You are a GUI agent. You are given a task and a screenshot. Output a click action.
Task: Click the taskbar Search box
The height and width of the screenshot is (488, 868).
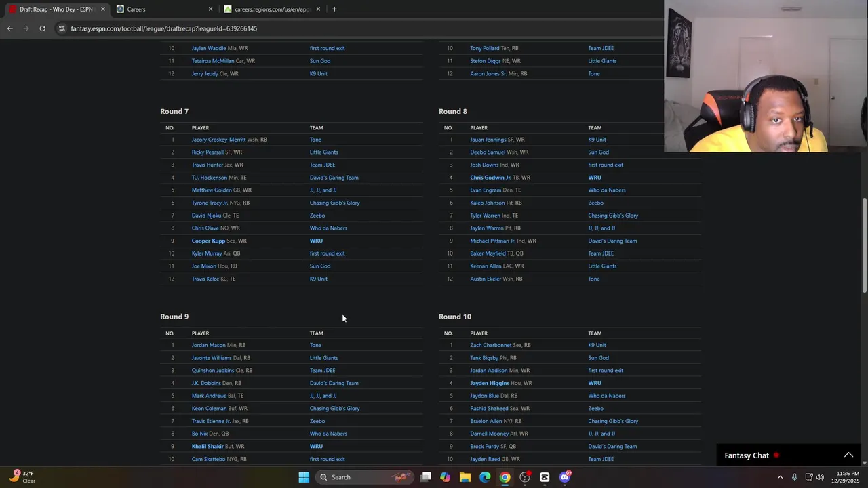365,477
